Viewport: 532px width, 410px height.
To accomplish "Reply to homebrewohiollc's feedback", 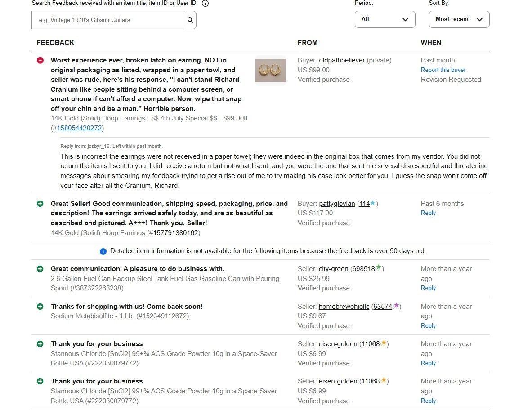I will (x=428, y=325).
